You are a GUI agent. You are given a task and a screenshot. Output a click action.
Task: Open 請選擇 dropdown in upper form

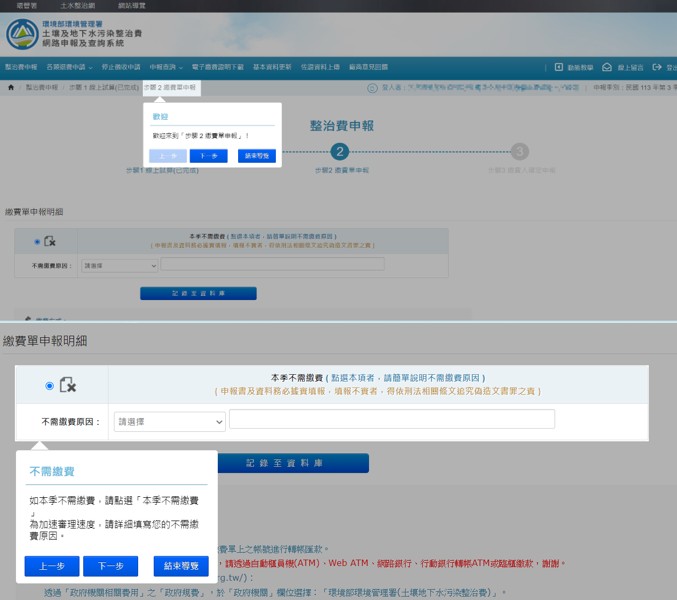tap(120, 265)
